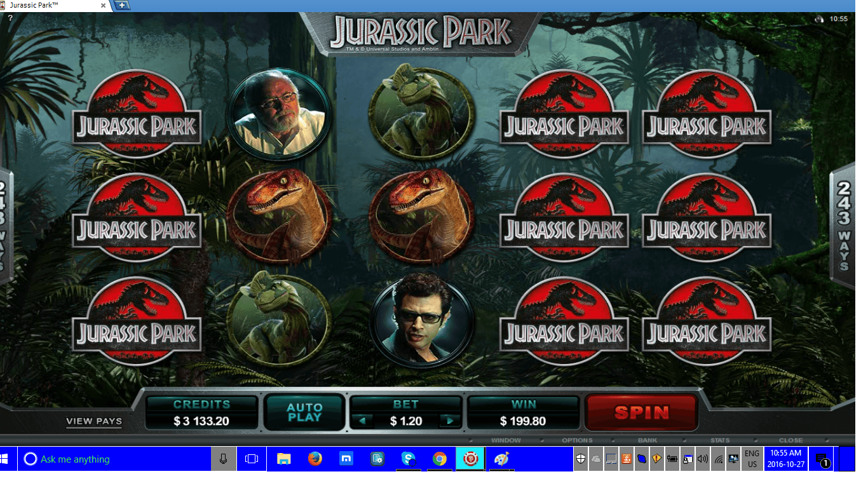Open a new tab with plus button
The height and width of the screenshot is (488, 868).
coord(121,5)
